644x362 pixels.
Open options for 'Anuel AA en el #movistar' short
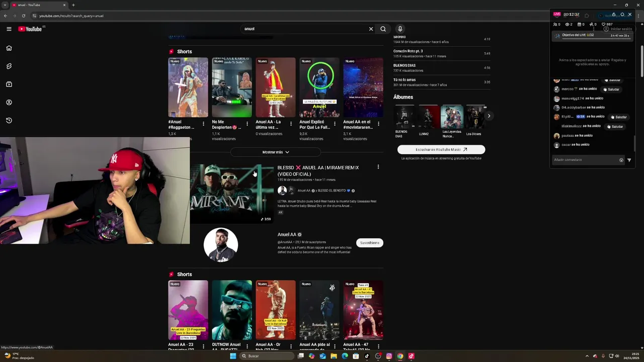[378, 124]
